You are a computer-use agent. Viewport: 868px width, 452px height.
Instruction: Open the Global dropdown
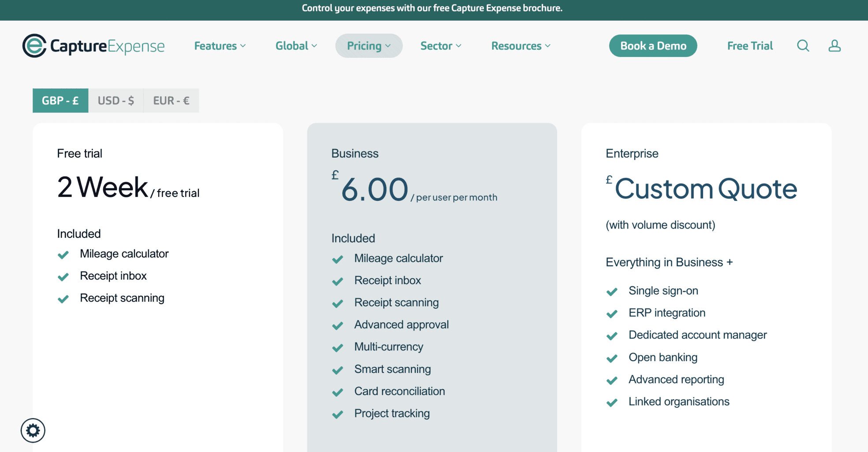point(296,45)
